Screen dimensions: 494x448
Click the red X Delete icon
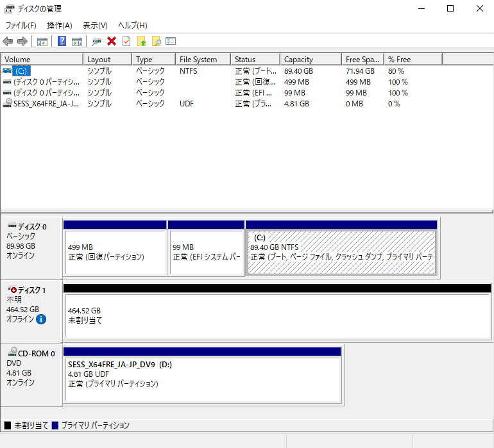click(x=112, y=41)
